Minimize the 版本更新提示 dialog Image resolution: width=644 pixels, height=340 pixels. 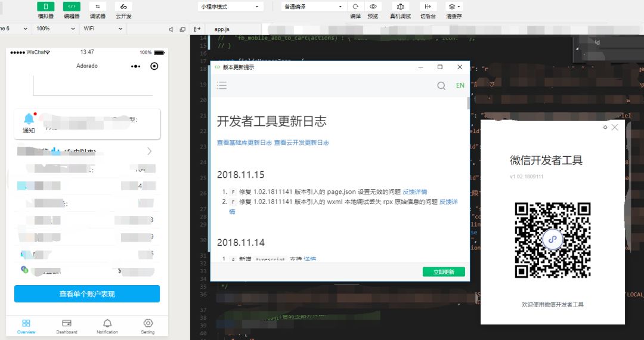pos(420,67)
